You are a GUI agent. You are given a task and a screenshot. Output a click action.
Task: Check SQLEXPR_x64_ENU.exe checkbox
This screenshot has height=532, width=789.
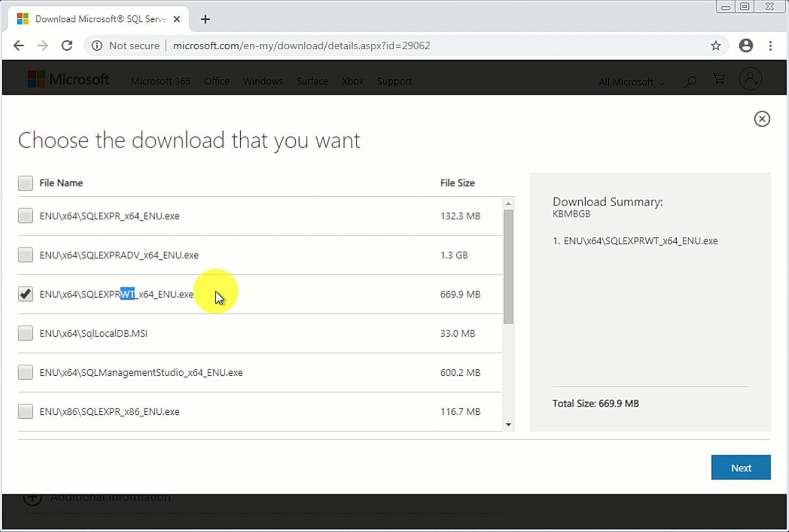pyautogui.click(x=25, y=215)
